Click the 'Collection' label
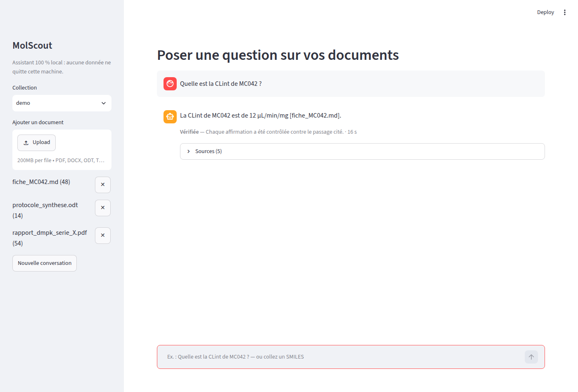Viewport: 578px width, 392px height. [x=24, y=88]
